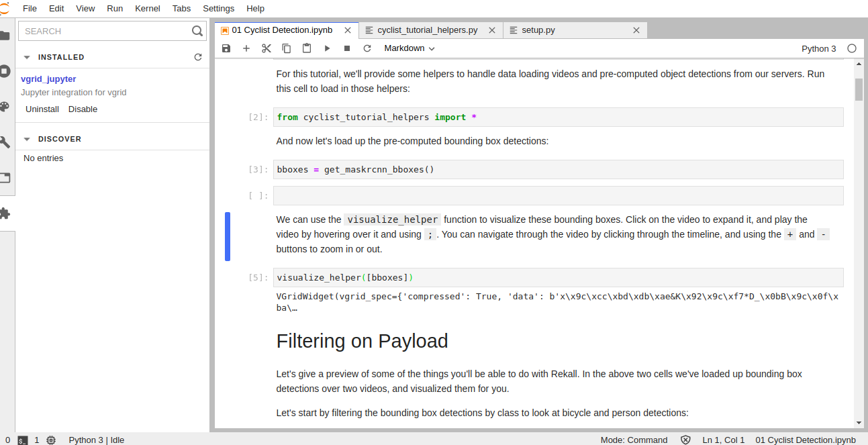
Task: Copy the selected cells
Action: [287, 48]
